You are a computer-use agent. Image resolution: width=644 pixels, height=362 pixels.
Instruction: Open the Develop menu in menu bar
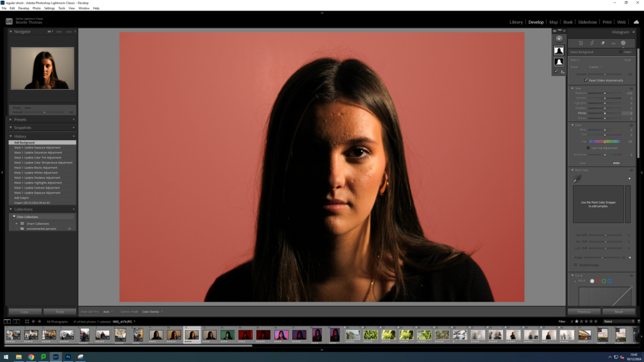pos(23,8)
